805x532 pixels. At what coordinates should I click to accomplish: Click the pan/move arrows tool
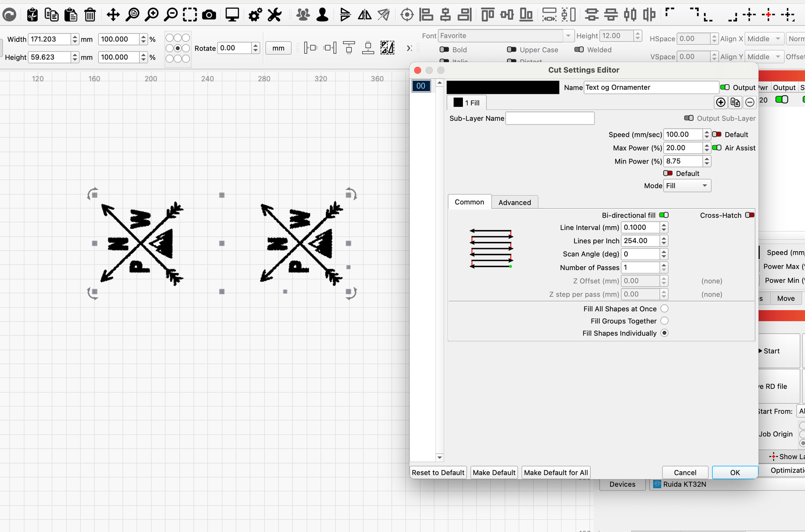click(113, 15)
